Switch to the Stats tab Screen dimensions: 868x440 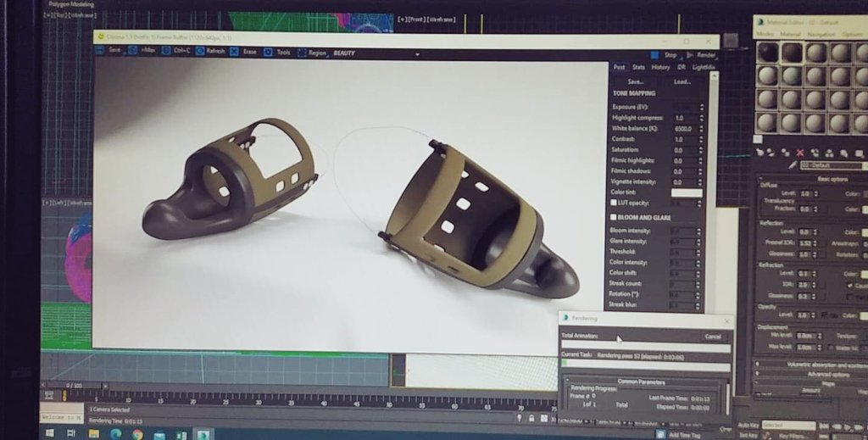638,67
